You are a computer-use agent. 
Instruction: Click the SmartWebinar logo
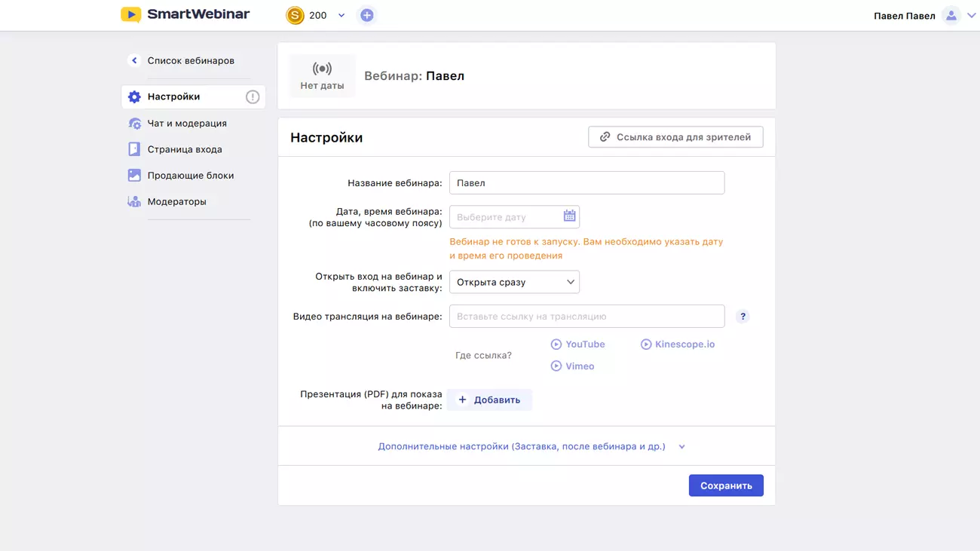click(x=185, y=15)
